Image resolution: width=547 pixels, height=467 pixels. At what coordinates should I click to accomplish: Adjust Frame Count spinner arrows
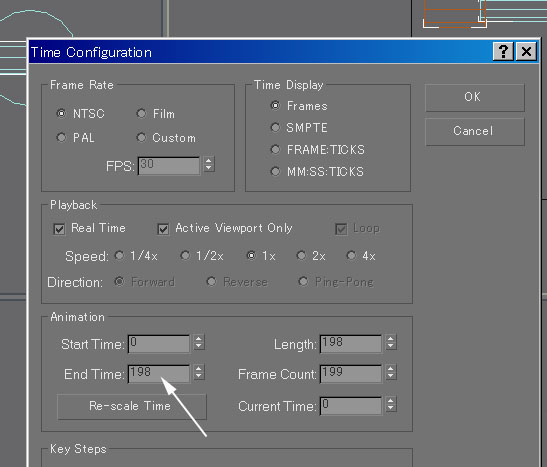[x=390, y=372]
